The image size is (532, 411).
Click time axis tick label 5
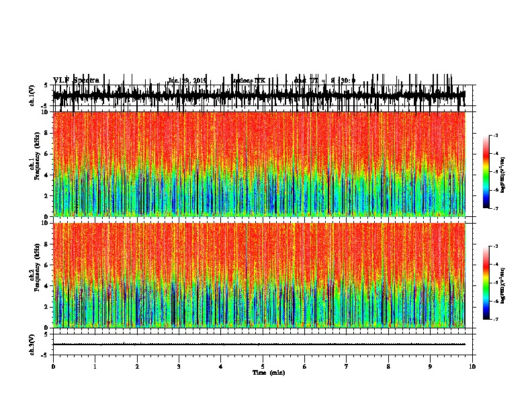(263, 367)
